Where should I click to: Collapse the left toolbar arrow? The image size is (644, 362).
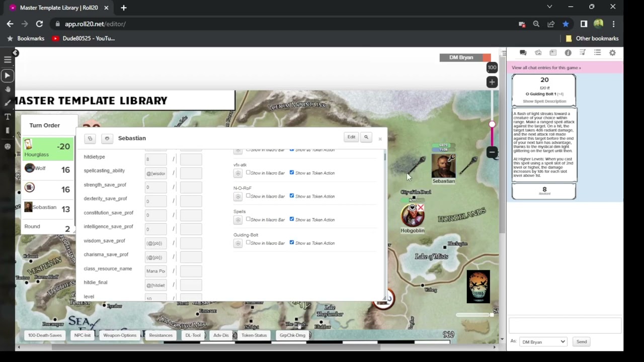click(16, 53)
